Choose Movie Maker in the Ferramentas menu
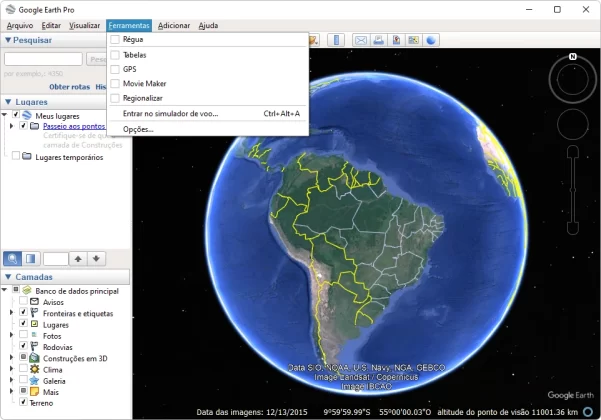Image resolution: width=601 pixels, height=420 pixels. click(x=207, y=84)
